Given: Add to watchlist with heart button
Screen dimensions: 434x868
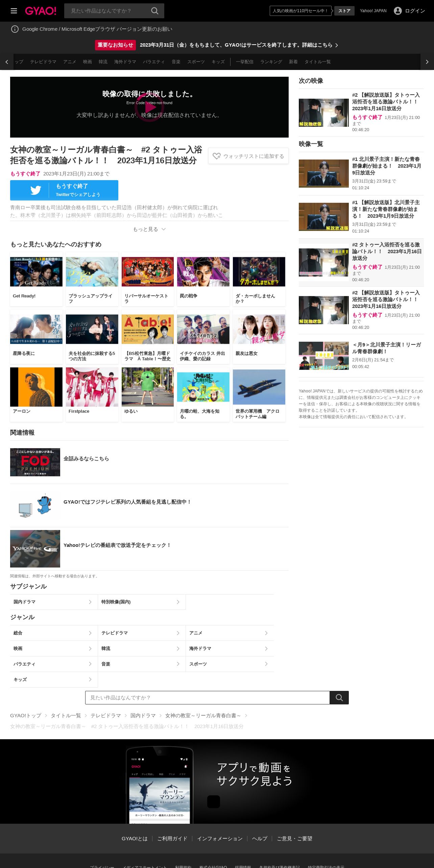Looking at the screenshot, I should click(248, 156).
